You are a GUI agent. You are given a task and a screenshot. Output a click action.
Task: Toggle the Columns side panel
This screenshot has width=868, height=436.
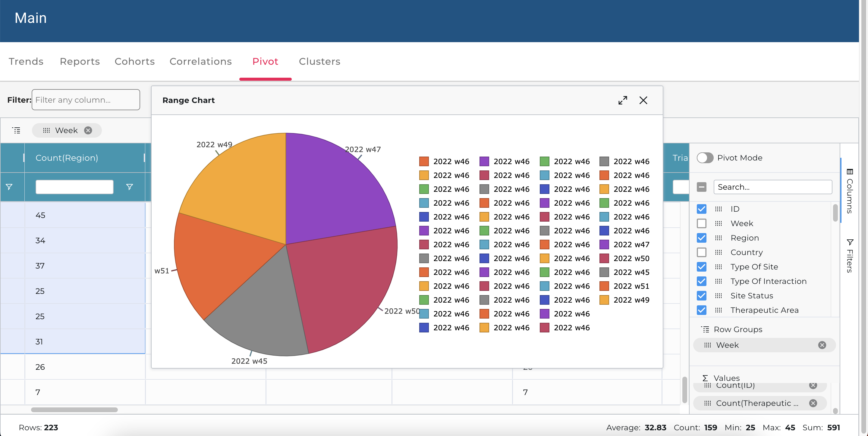coord(850,191)
